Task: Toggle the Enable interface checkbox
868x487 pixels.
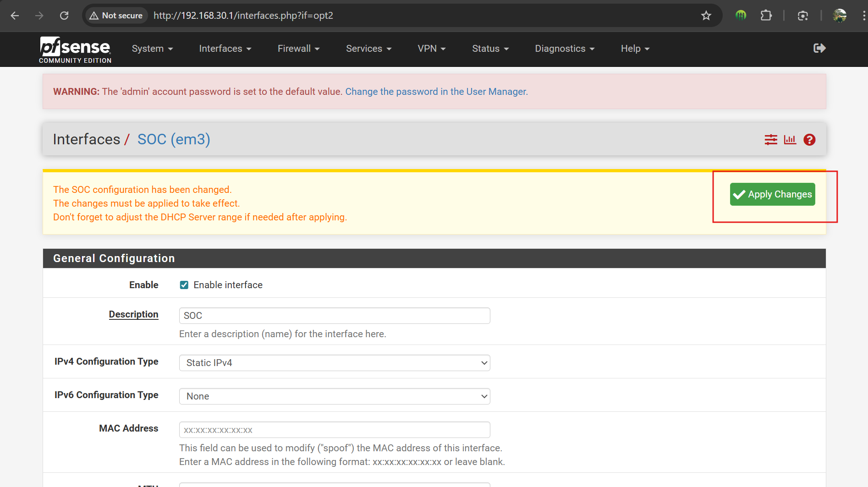Action: (x=184, y=285)
